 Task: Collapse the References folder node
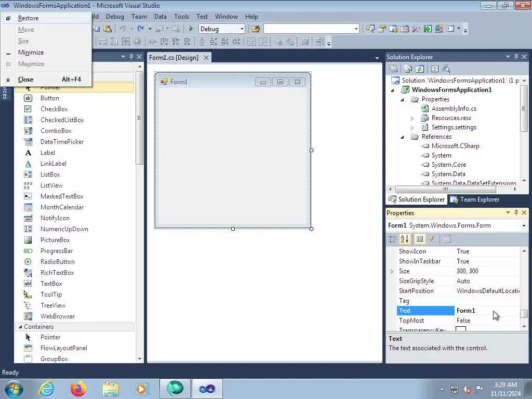click(403, 137)
